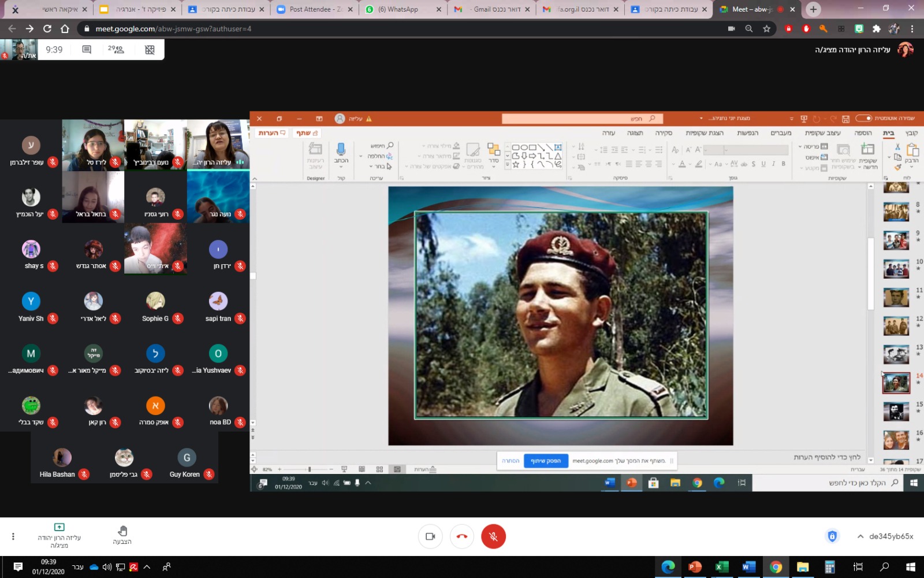Expand the de345yb65x captions chevron
Screen dimensions: 924x578
click(x=860, y=536)
